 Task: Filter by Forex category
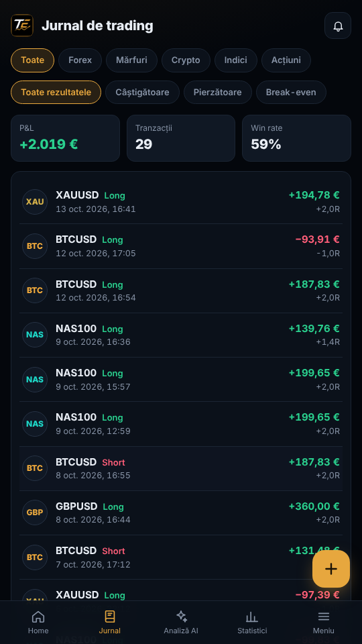point(80,60)
